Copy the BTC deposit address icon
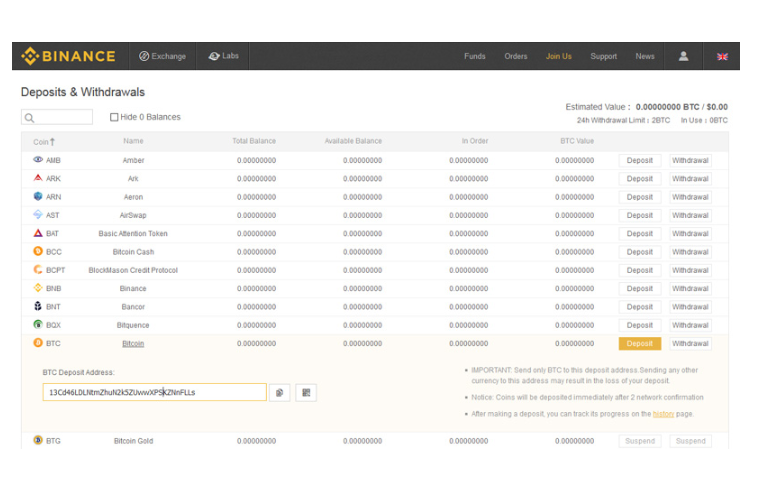Viewport: 761px width, 486px height. click(280, 393)
